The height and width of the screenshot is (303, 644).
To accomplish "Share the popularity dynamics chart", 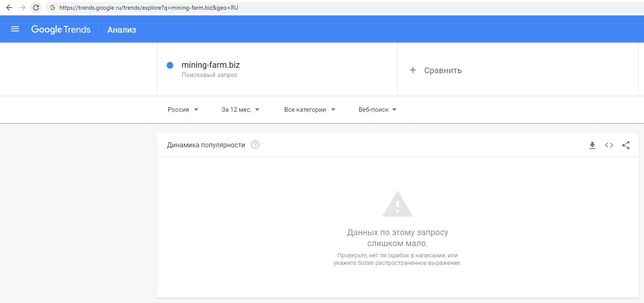I will tap(626, 145).
